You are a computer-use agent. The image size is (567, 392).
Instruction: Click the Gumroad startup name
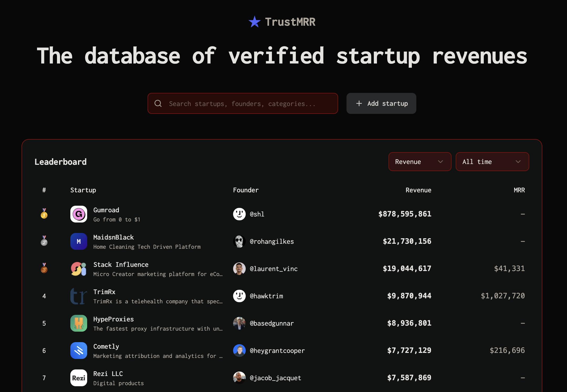[106, 210]
